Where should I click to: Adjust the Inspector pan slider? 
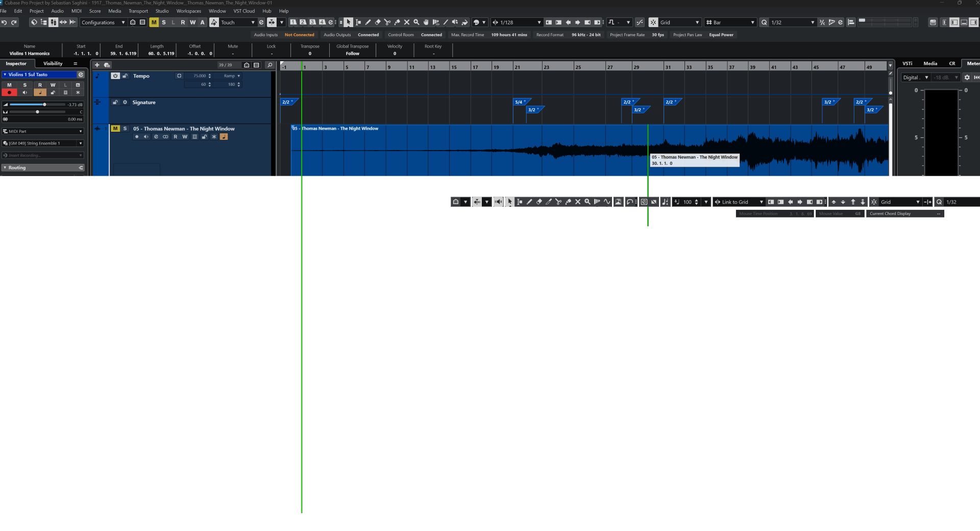point(37,111)
